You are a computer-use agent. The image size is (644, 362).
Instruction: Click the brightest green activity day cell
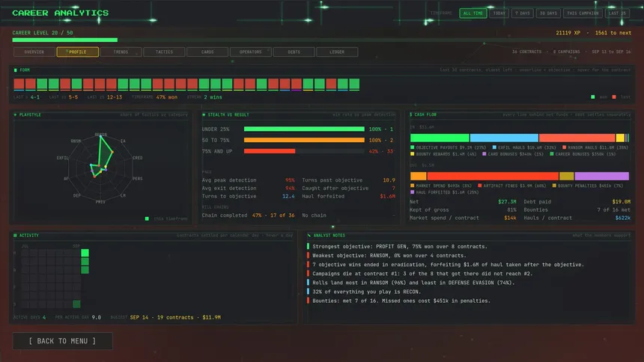85,253
